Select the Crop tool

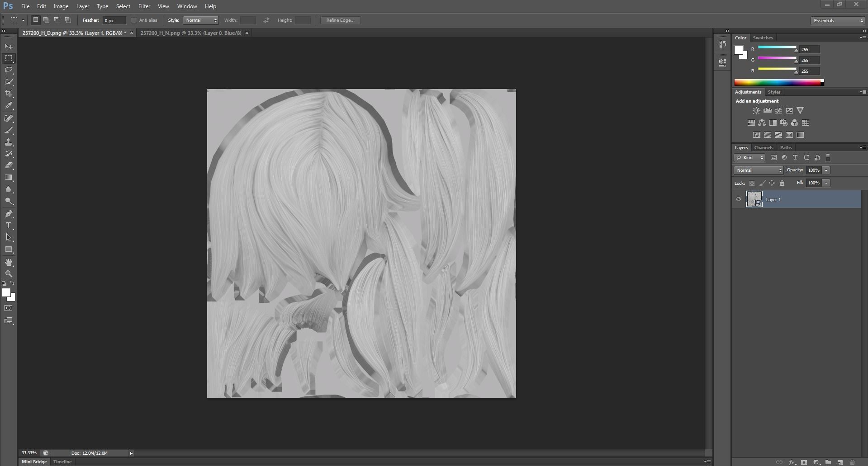(9, 94)
